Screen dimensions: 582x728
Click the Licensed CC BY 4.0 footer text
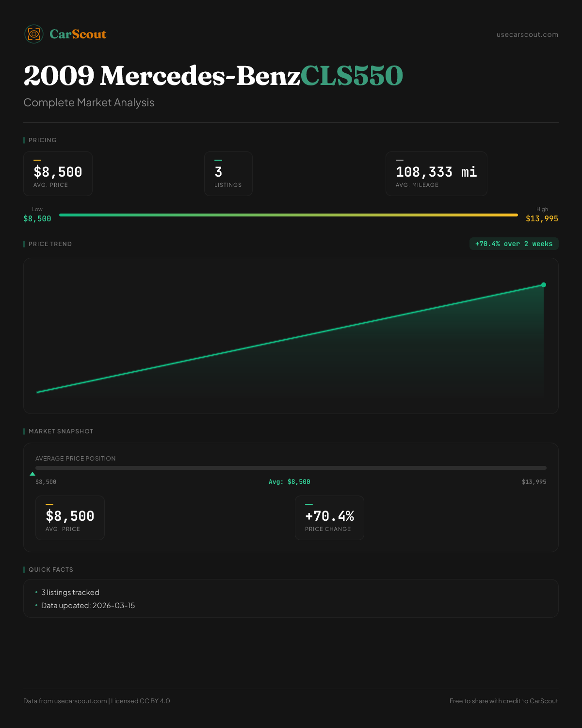[141, 701]
